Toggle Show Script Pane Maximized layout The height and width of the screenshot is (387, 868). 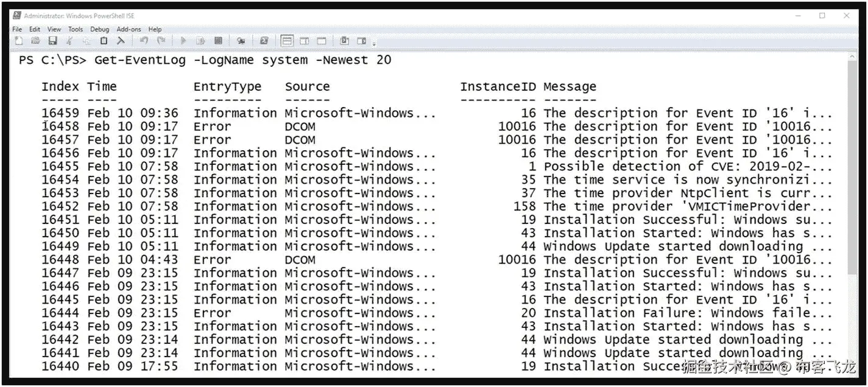pyautogui.click(x=321, y=40)
